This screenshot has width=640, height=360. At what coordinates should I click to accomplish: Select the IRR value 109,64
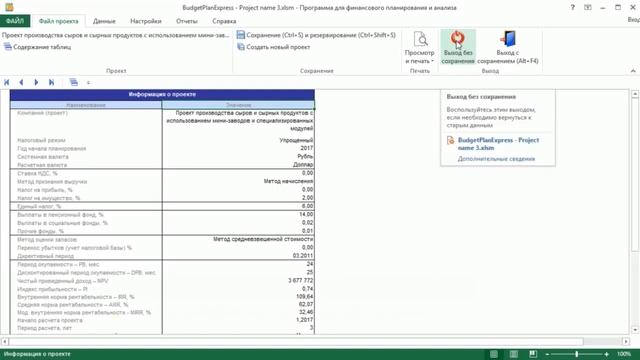coord(238,297)
